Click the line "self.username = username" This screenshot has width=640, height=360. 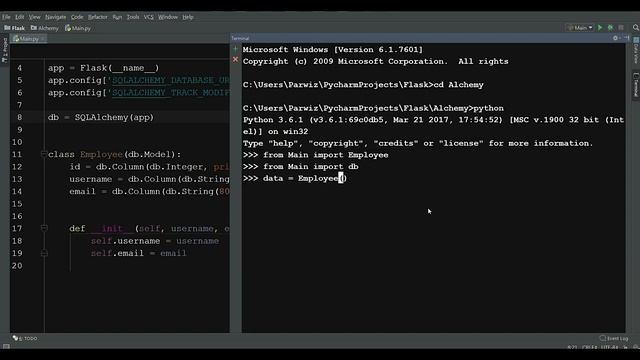pos(155,241)
